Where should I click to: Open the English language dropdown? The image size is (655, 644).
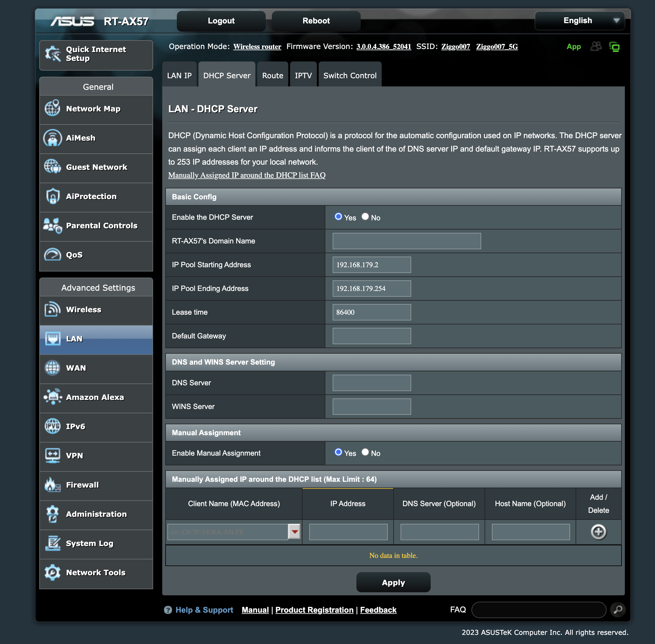pyautogui.click(x=580, y=21)
